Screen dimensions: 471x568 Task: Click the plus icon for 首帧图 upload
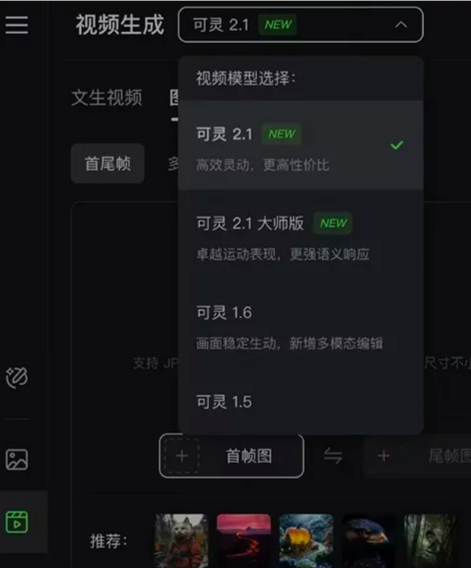182,456
